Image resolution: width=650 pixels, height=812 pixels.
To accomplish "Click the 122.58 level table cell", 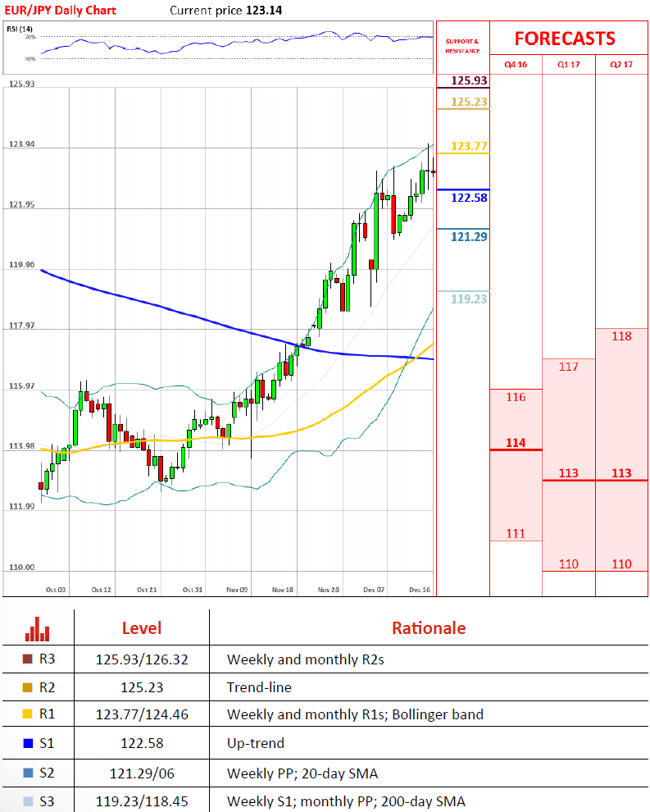I will [142, 743].
